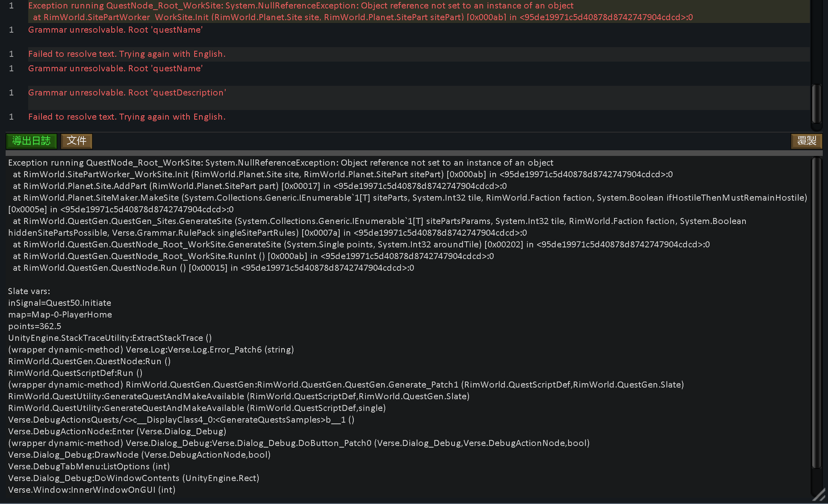Click the Verse.Window:InnerWindowOnGUI line
Screen dimensions: 828x504
pyautogui.click(x=91, y=490)
